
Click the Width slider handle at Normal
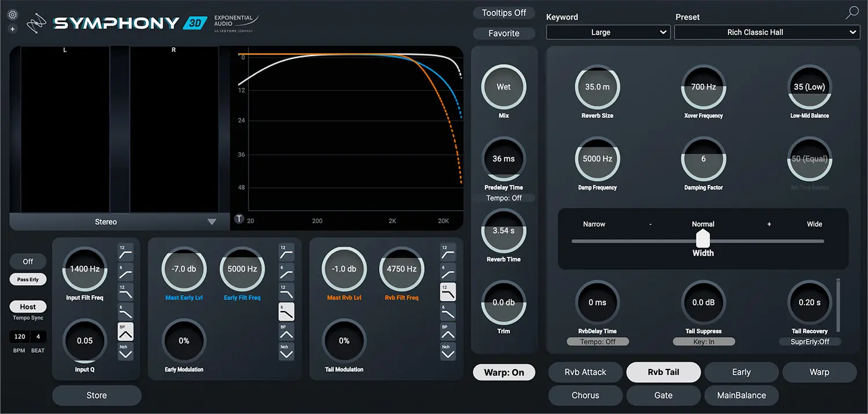(703, 239)
